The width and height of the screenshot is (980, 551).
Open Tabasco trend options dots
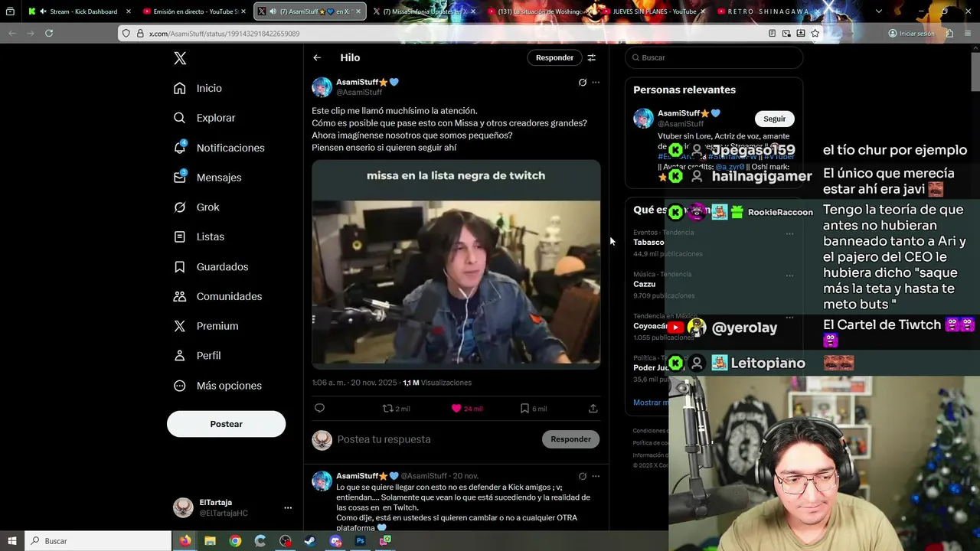[789, 233]
